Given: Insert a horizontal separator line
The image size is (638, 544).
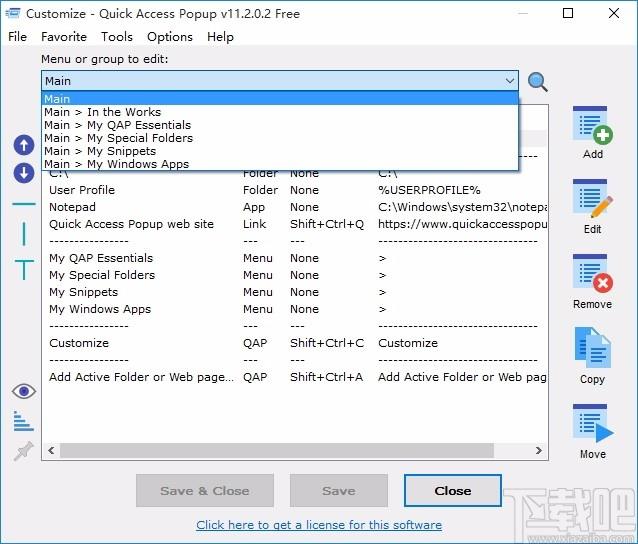Looking at the screenshot, I should point(24,203).
